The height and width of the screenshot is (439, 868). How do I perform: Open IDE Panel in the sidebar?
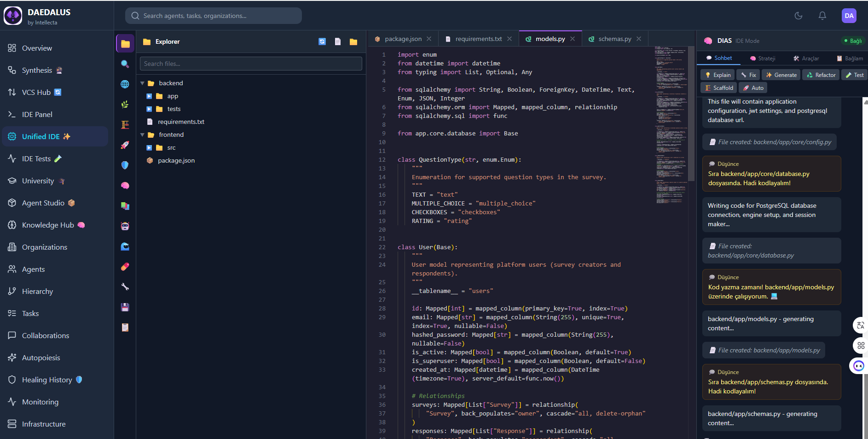(x=55, y=114)
